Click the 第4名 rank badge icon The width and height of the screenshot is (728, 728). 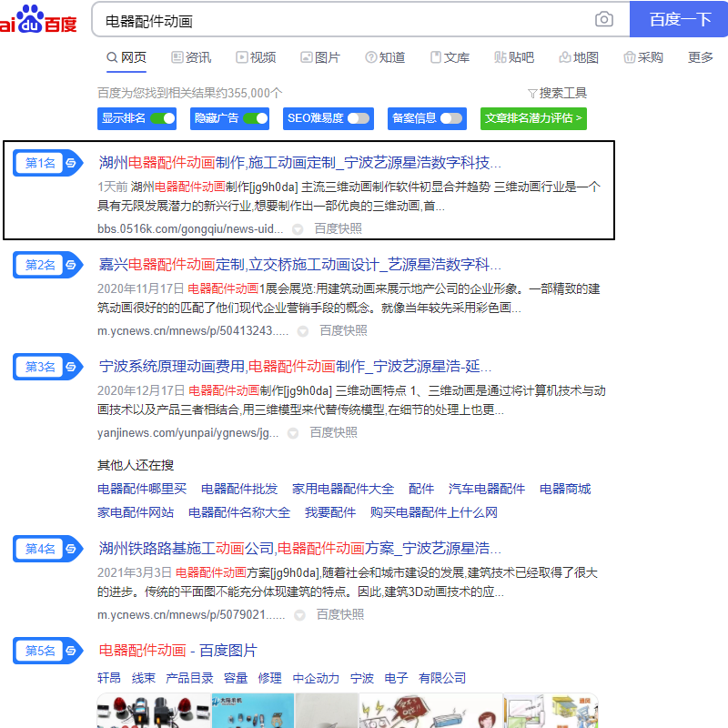[x=48, y=549]
